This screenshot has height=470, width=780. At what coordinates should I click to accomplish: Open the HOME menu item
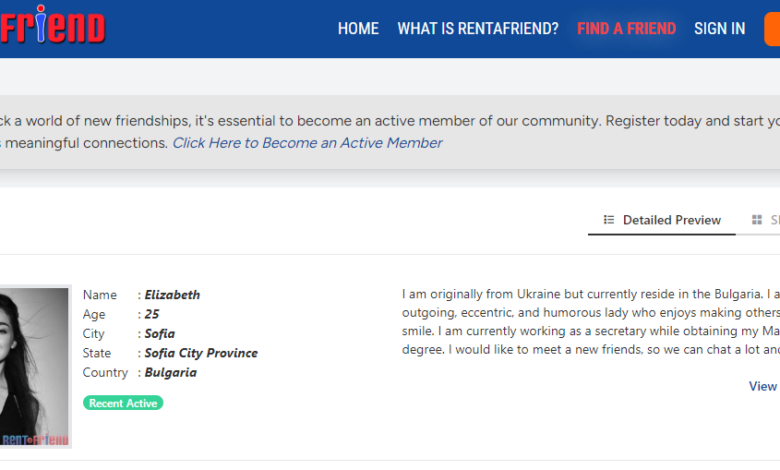tap(358, 29)
